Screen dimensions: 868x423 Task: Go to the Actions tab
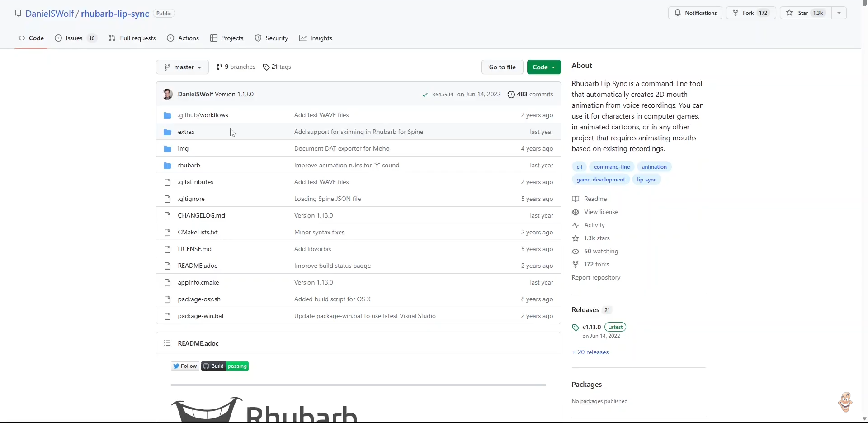click(x=183, y=38)
